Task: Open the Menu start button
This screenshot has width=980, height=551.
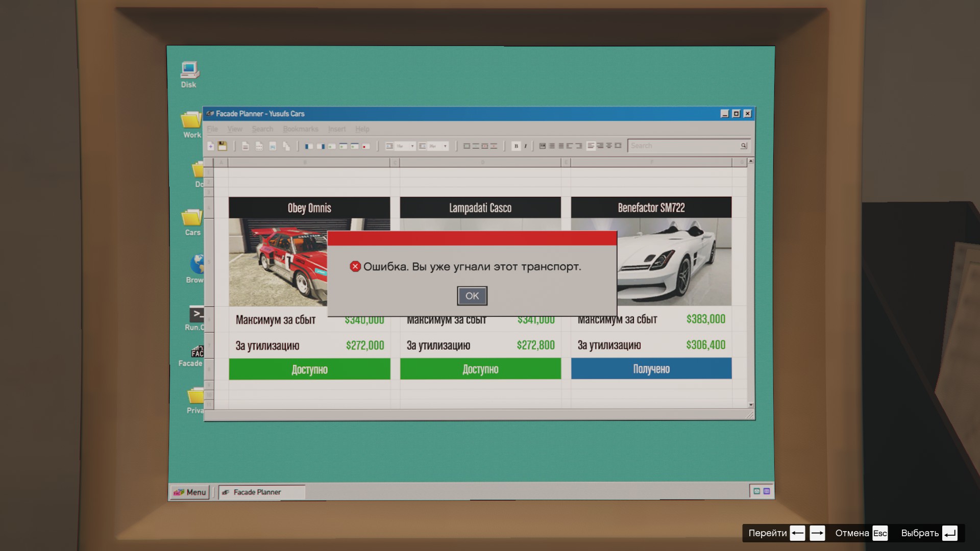Action: 189,492
